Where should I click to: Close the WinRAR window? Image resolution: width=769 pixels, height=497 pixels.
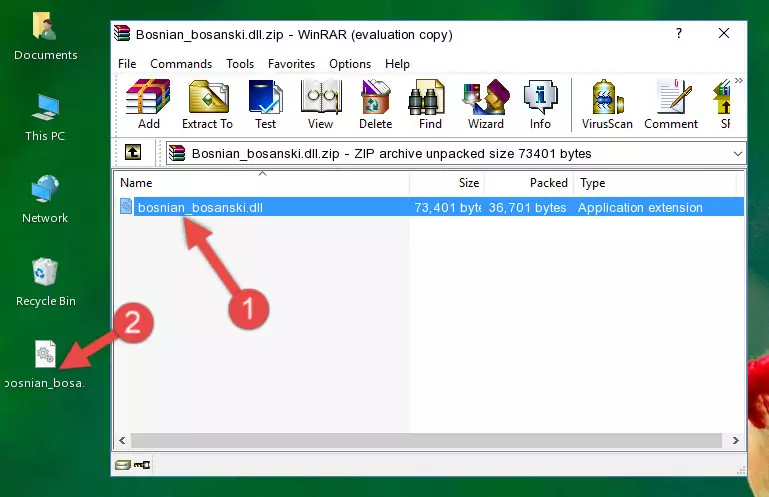coord(724,33)
